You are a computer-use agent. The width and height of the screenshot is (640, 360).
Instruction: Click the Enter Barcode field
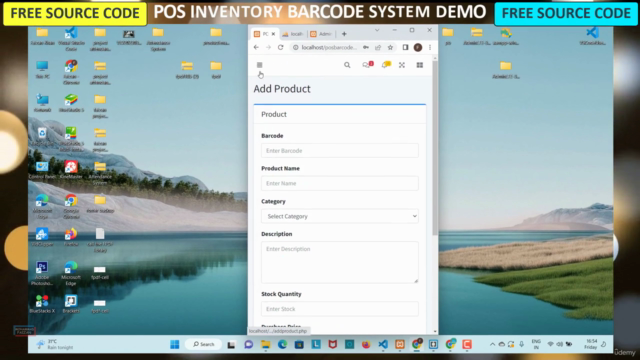click(x=340, y=151)
